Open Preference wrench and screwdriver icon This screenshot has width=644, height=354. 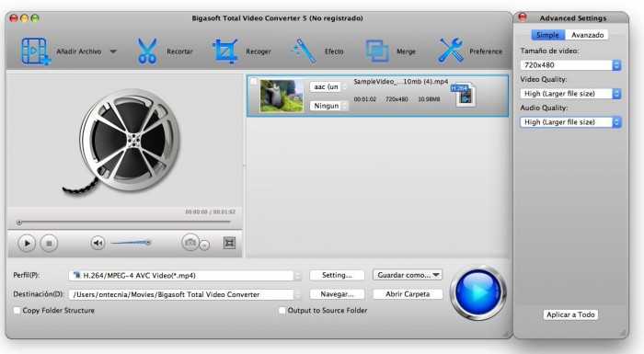[451, 51]
